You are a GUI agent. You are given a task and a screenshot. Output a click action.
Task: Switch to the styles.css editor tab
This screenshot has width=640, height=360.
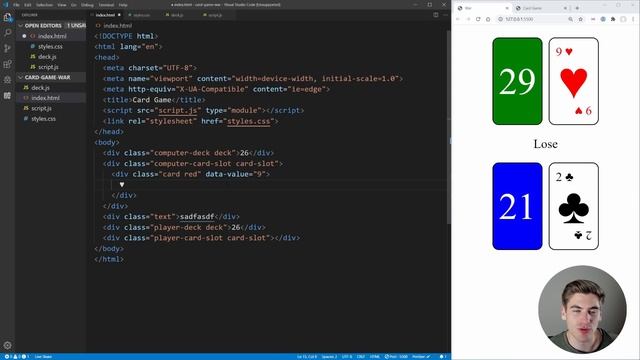(141, 15)
